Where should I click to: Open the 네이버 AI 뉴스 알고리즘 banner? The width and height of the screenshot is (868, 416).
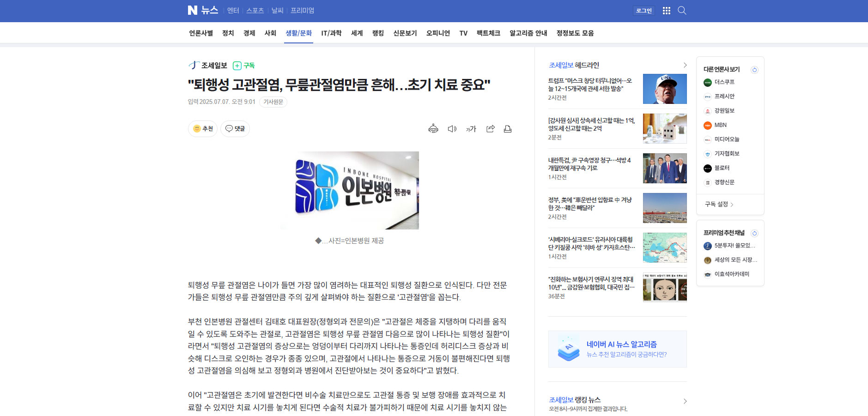[617, 349]
